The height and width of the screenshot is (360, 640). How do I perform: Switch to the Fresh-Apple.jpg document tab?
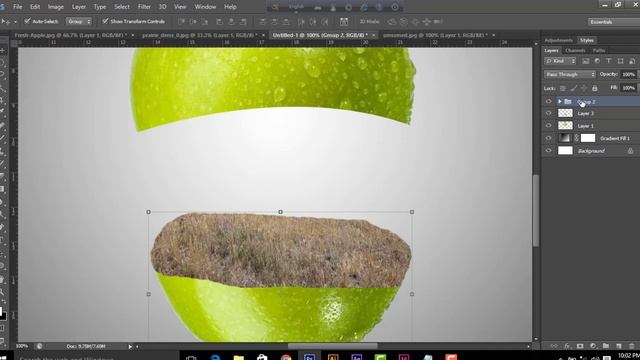(x=70, y=36)
